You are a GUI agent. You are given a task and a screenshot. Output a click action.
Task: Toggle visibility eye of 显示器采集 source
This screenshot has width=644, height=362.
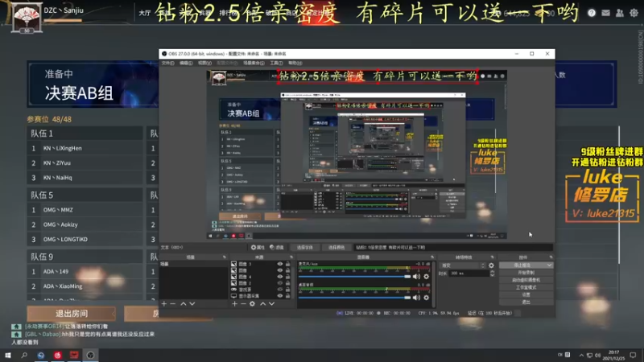coord(280,295)
